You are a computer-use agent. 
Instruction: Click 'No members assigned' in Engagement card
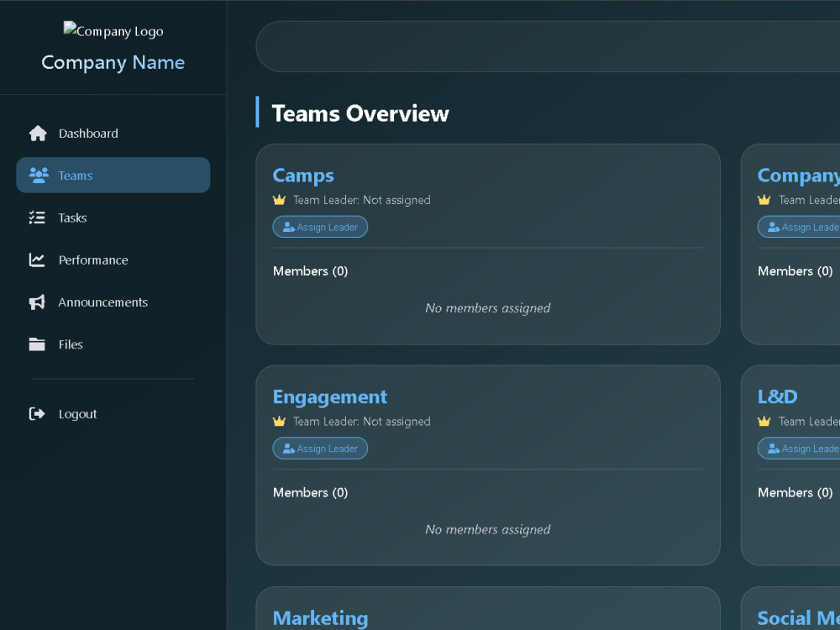coord(487,529)
